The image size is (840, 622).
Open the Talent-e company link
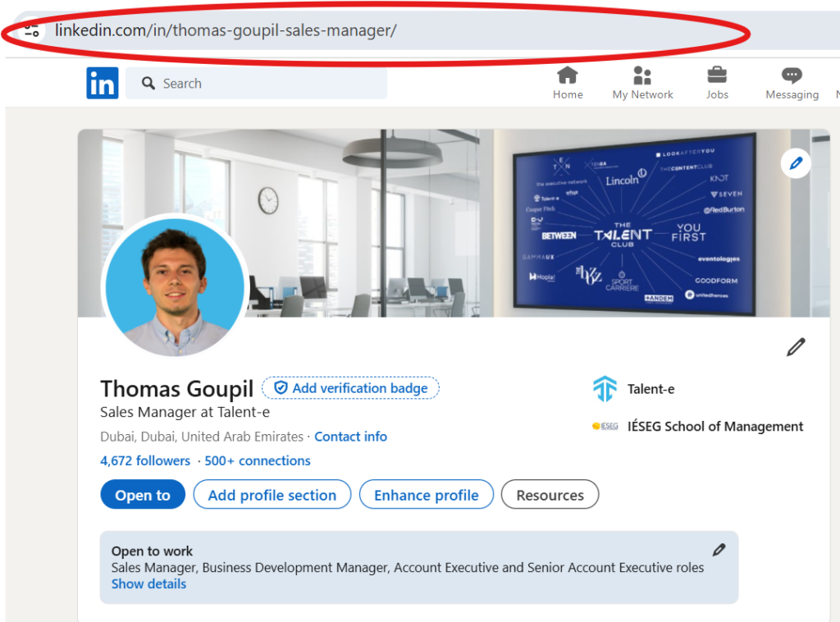(651, 389)
